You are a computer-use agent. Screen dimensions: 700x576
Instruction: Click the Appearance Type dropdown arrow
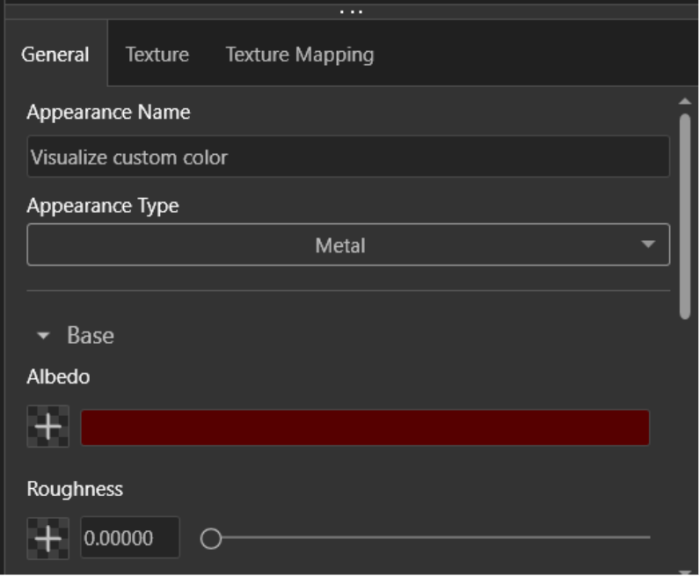click(648, 245)
